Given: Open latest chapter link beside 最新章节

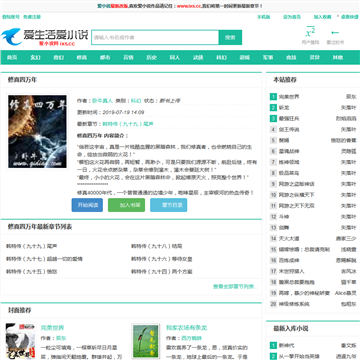Looking at the screenshot, I should (128, 124).
